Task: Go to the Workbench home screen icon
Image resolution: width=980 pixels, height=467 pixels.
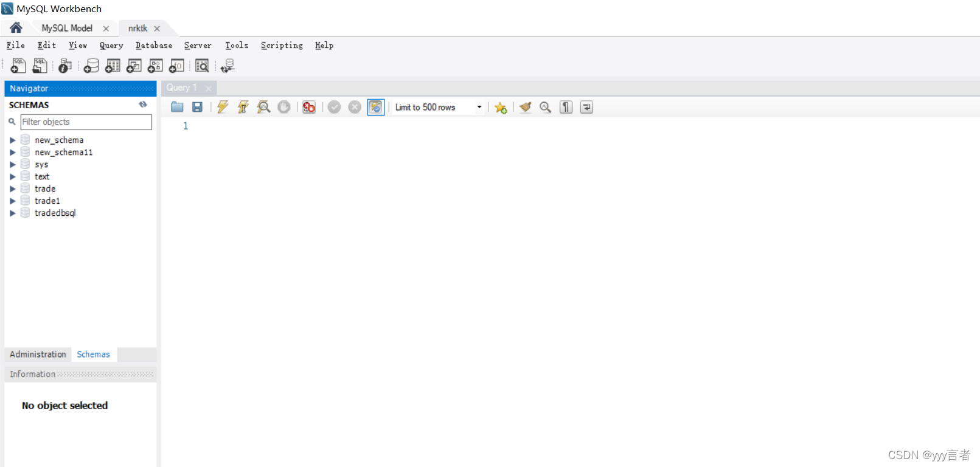Action: [16, 27]
